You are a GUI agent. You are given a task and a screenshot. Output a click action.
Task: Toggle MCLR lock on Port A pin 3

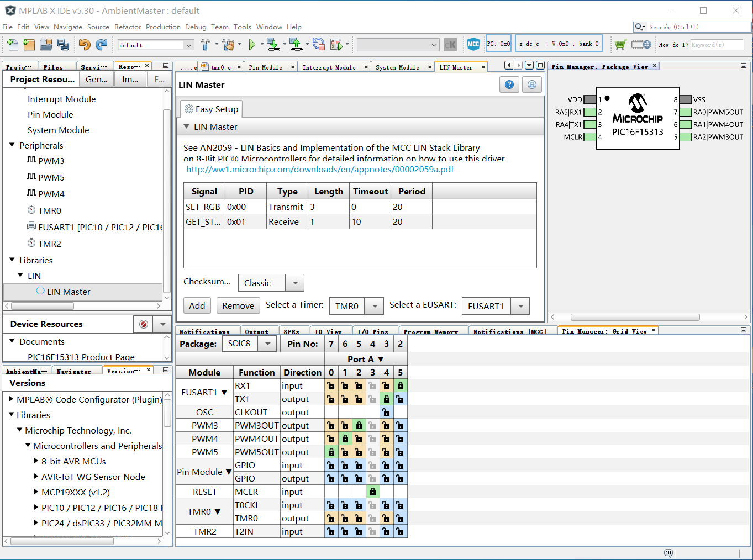tap(373, 492)
